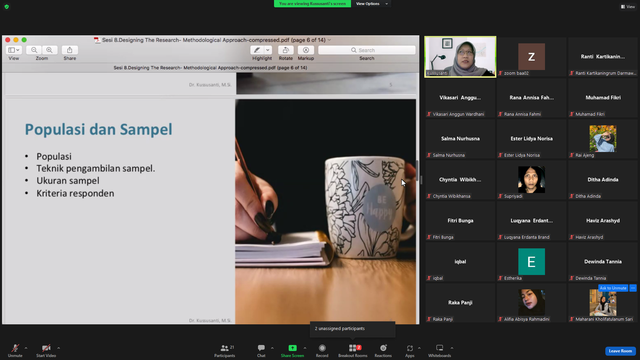Rotate the PDF page
Screen dimensions: 640x360
286,50
